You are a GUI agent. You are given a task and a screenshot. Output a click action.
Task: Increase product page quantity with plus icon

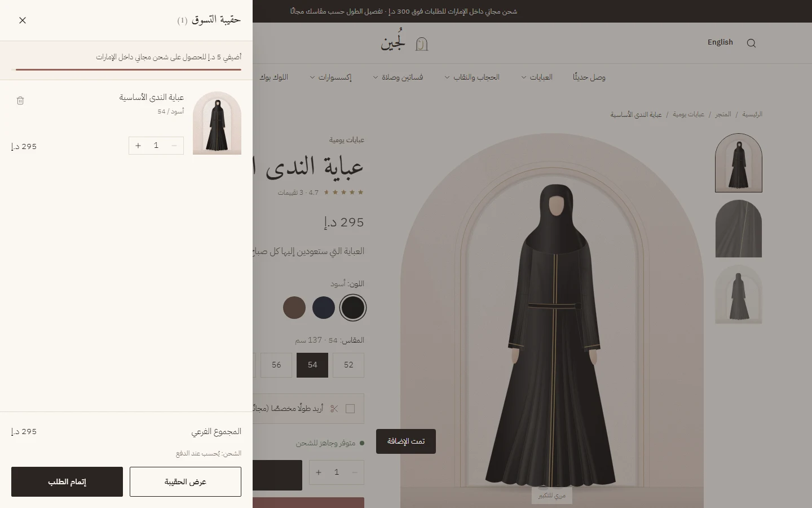pos(319,472)
